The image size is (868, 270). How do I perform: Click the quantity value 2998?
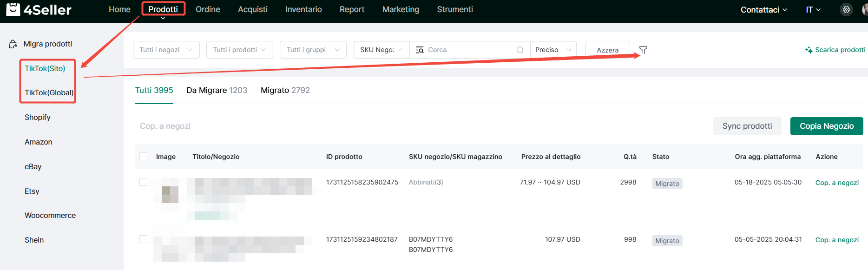(x=628, y=182)
